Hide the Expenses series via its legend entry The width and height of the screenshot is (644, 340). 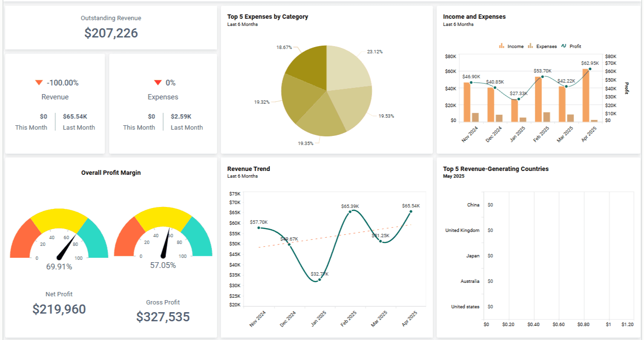pos(547,46)
